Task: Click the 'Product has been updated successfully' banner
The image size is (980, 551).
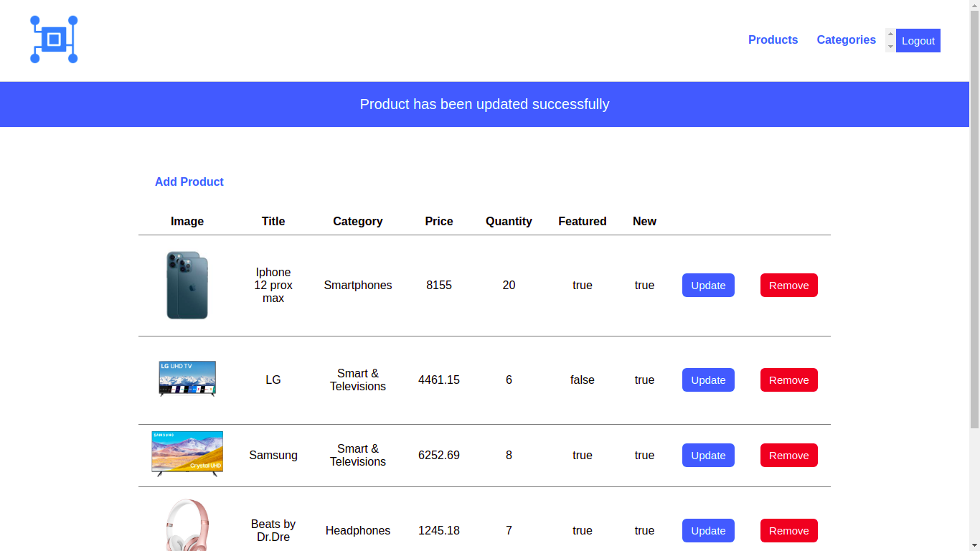Action: coord(484,104)
